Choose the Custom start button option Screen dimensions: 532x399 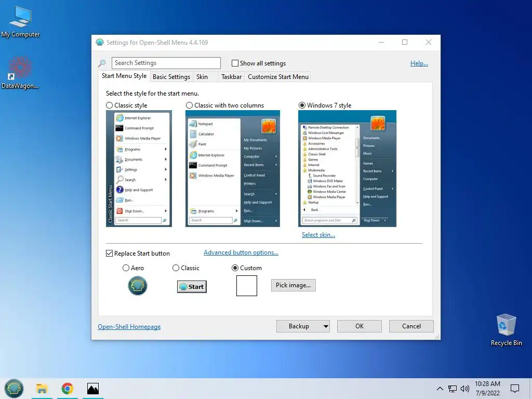[235, 268]
